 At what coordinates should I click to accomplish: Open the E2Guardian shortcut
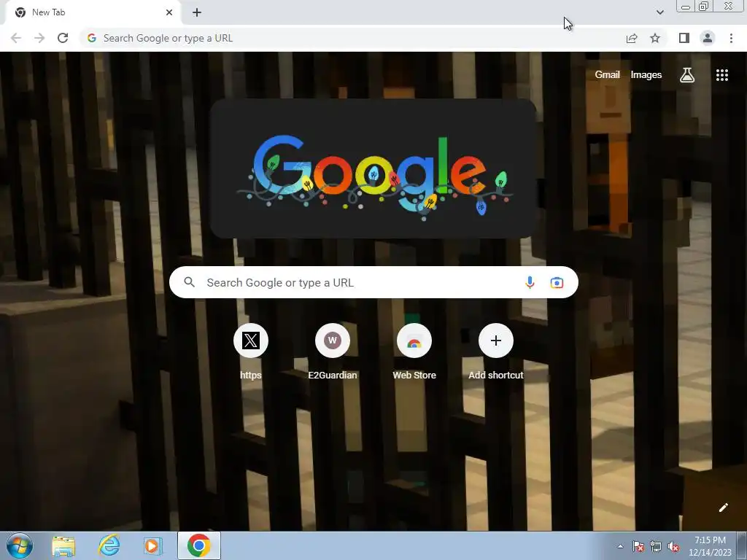pyautogui.click(x=333, y=352)
